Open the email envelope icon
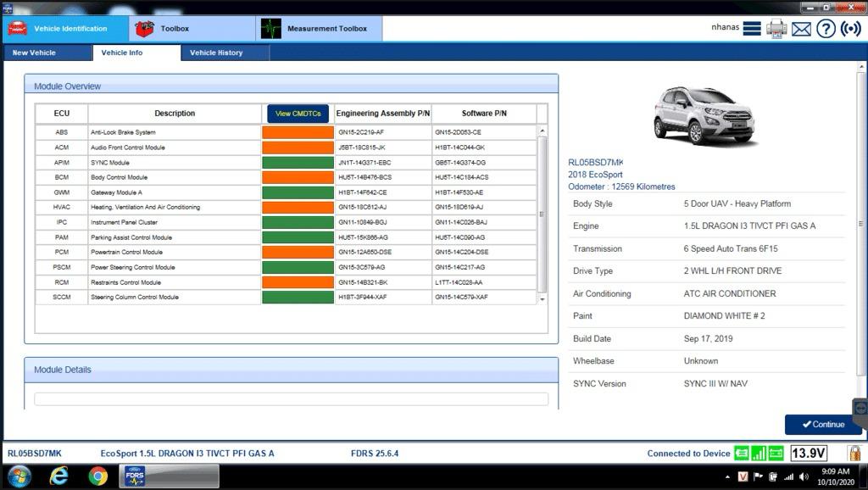The width and height of the screenshot is (868, 490). tap(801, 28)
